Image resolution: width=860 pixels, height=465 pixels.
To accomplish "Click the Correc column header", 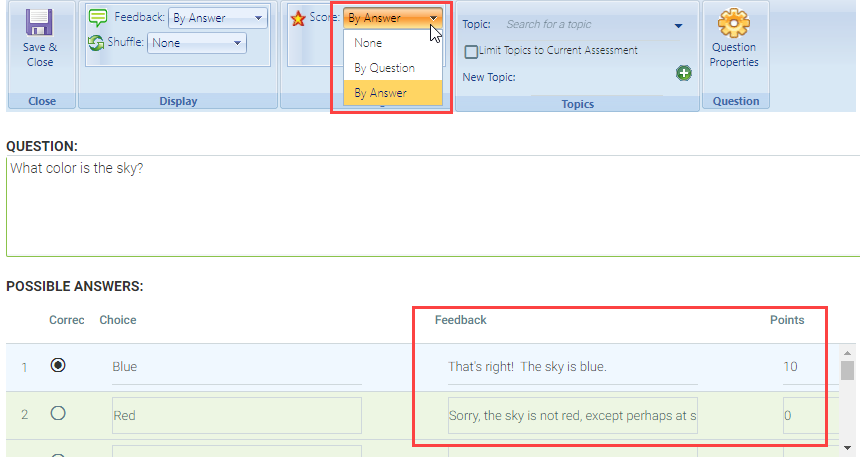I will coord(67,320).
